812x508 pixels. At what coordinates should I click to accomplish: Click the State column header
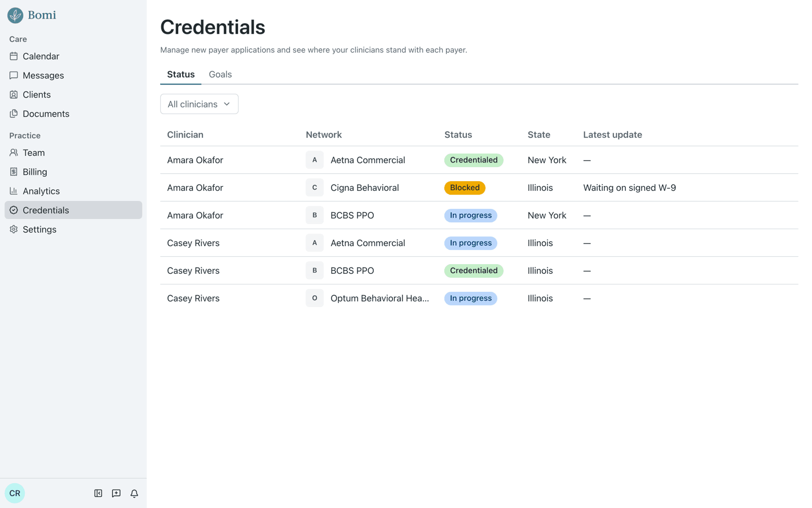click(539, 135)
